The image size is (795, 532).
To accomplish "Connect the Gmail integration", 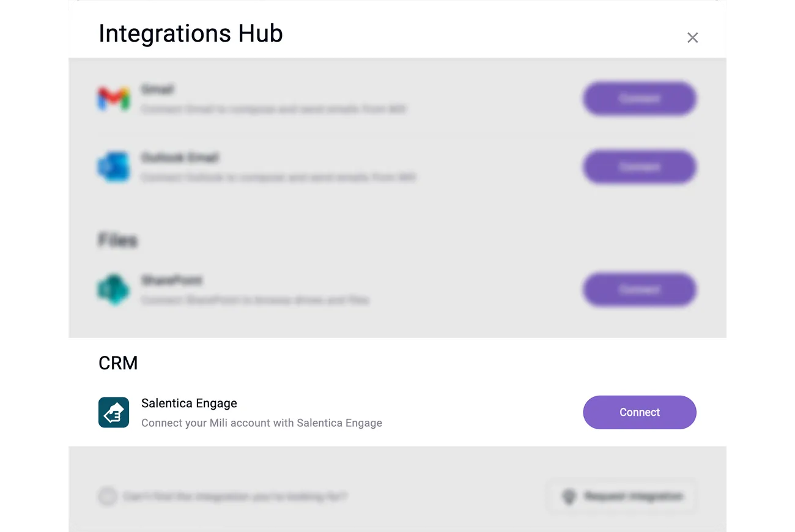I will (x=640, y=98).
